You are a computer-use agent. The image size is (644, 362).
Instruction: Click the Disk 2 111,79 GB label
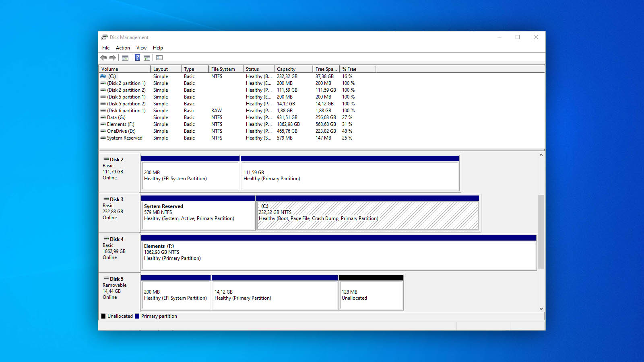[x=113, y=172]
